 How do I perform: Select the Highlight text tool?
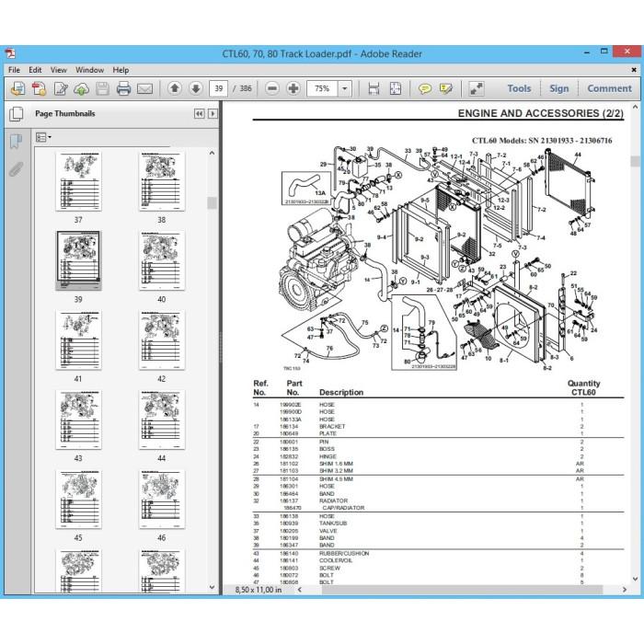coord(445,88)
